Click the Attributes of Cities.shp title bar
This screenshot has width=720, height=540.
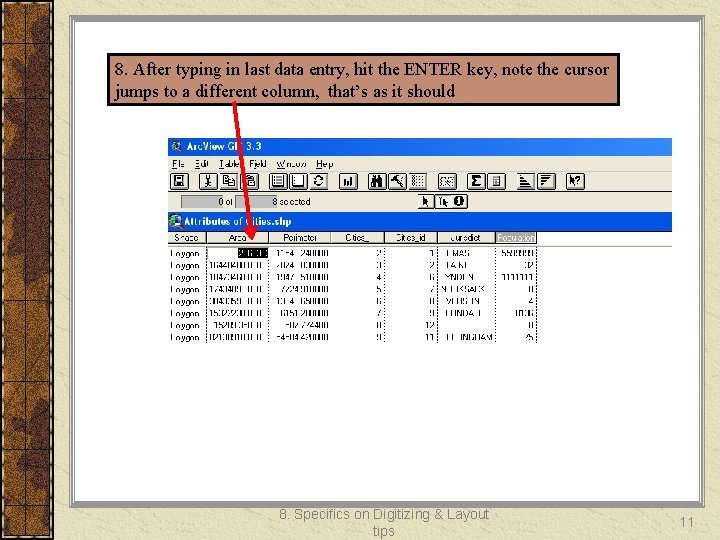(x=420, y=221)
